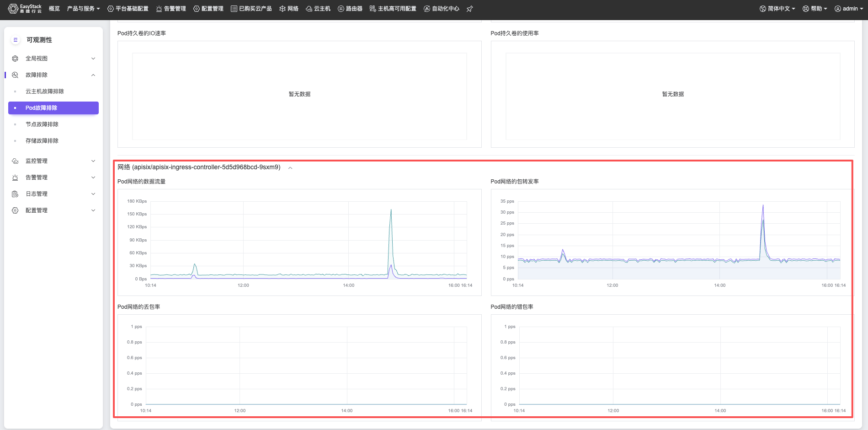Open the 产品与服务 dropdown menu

83,9
